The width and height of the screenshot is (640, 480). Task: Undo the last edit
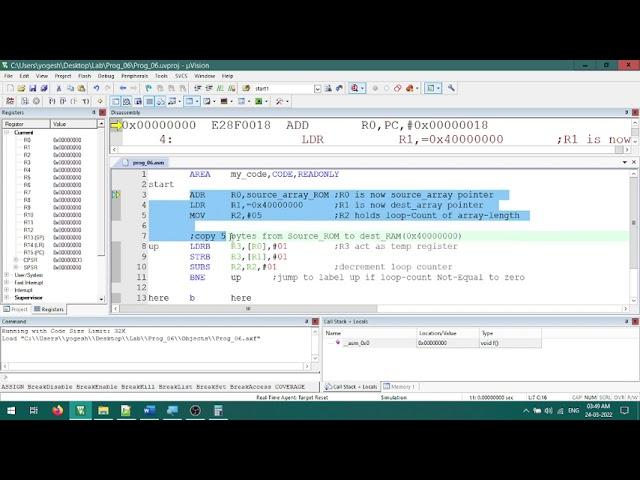96,88
